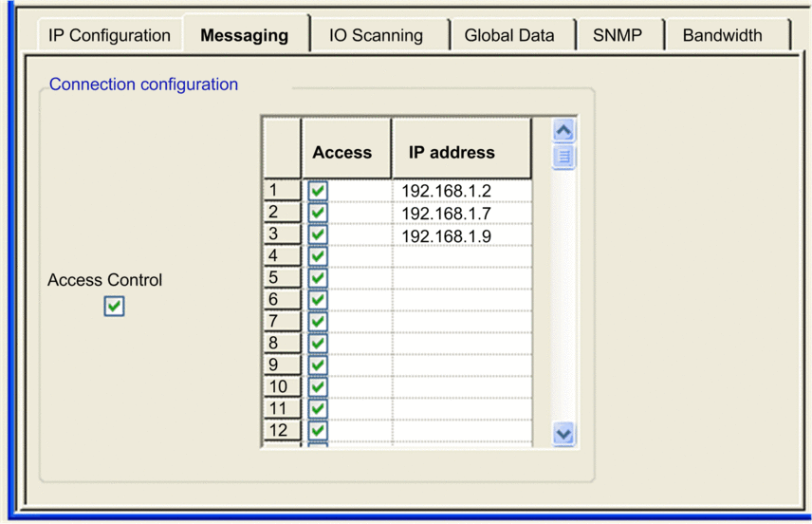Toggle Access checkbox in row 2

click(318, 213)
